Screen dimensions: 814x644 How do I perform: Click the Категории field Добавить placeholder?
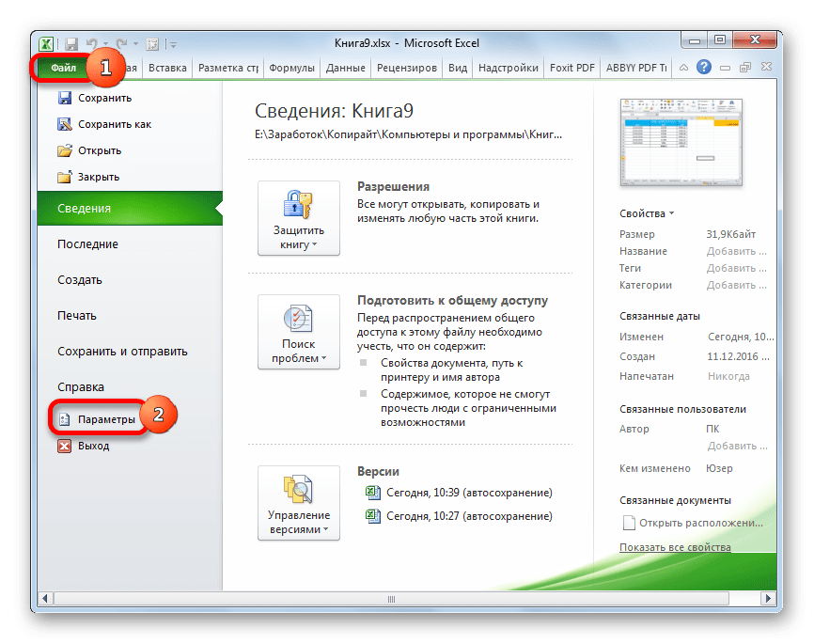[x=736, y=285]
